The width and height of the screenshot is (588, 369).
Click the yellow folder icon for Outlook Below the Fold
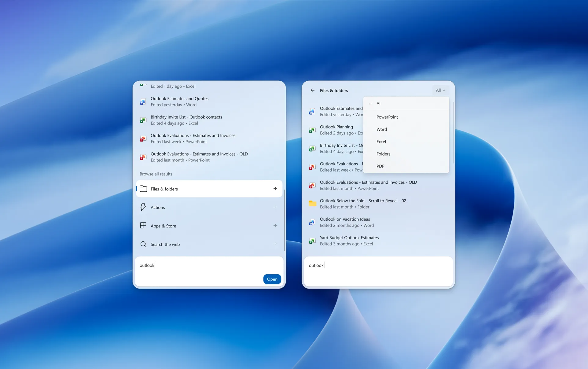click(312, 204)
